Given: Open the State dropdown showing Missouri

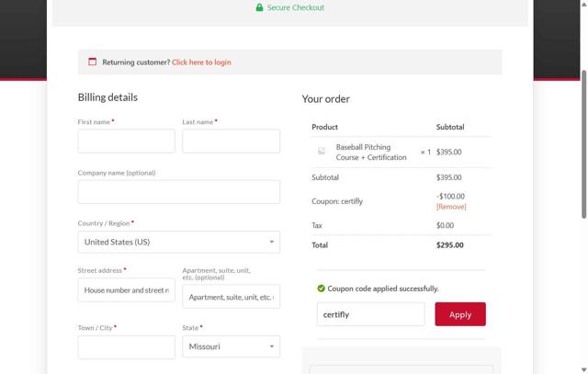Looking at the screenshot, I should (x=231, y=346).
